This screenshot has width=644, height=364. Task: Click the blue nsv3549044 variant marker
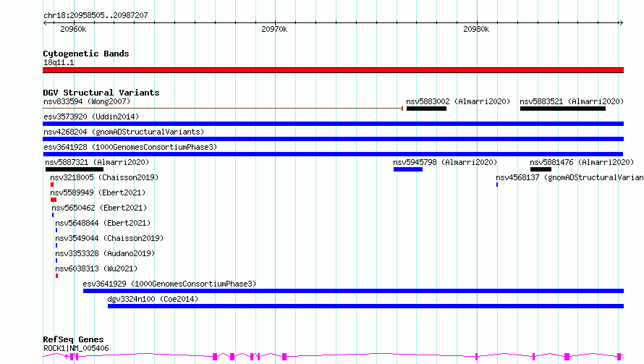click(x=56, y=245)
